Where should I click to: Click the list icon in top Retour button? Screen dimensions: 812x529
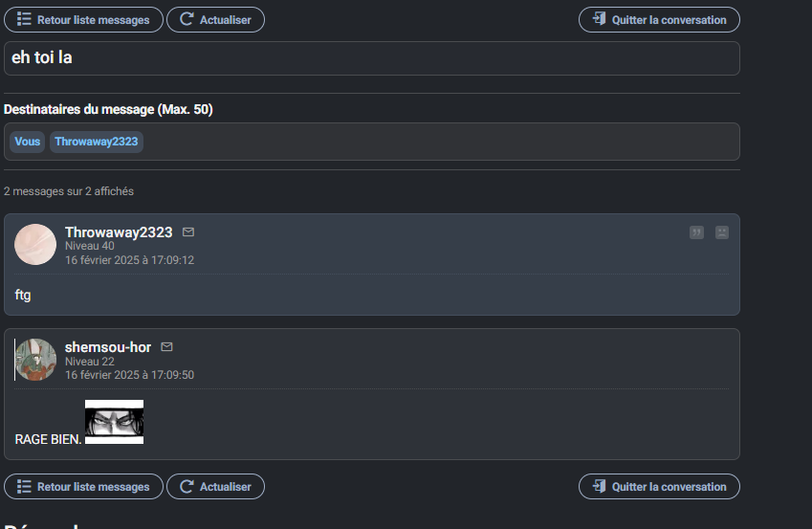[24, 19]
